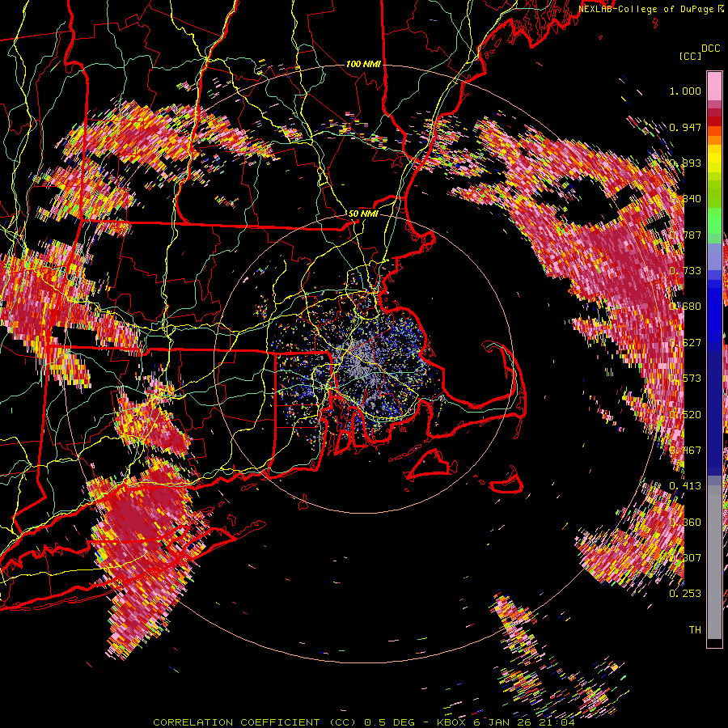Viewport: 728px width, 728px height.
Task: Pick the yellow segment of the color bar
Action: pos(714,159)
